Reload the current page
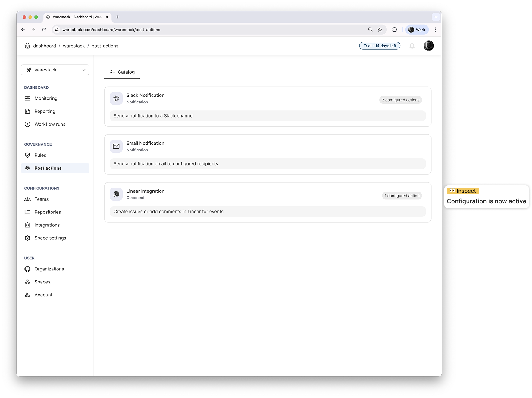The image size is (532, 398). [44, 30]
